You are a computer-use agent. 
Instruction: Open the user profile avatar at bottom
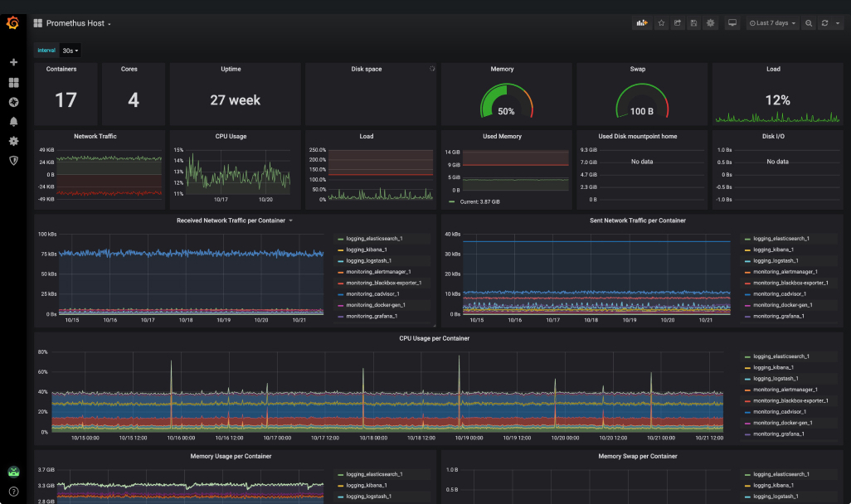12,469
